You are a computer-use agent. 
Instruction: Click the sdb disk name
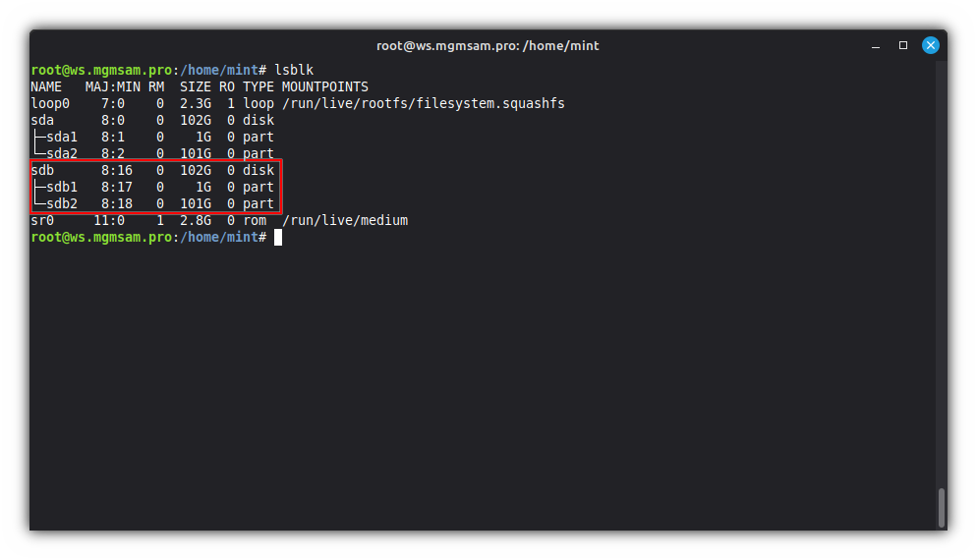[42, 170]
